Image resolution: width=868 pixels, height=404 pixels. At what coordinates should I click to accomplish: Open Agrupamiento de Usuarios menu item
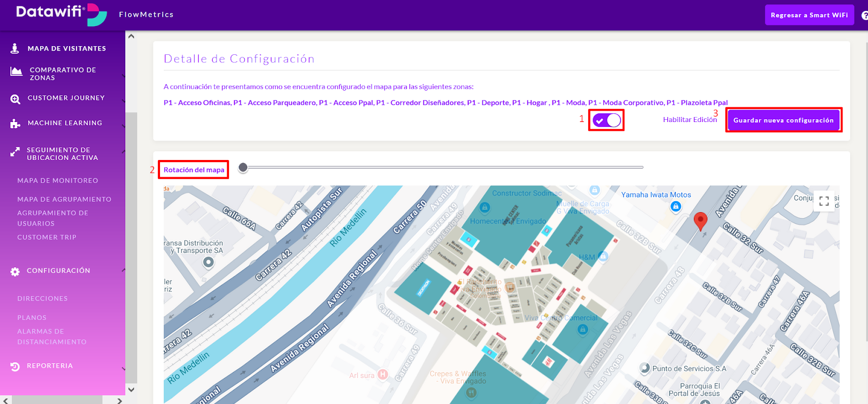53,218
